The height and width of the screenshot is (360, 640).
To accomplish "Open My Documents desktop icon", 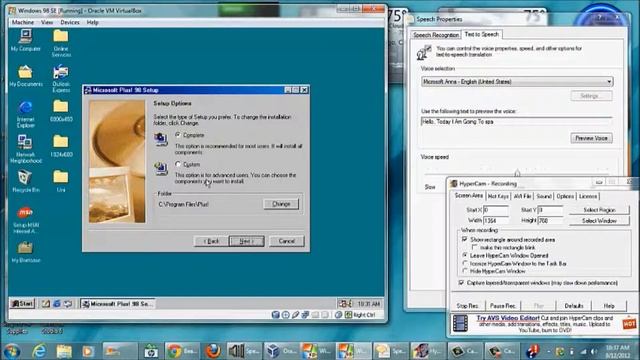I will click(x=25, y=76).
